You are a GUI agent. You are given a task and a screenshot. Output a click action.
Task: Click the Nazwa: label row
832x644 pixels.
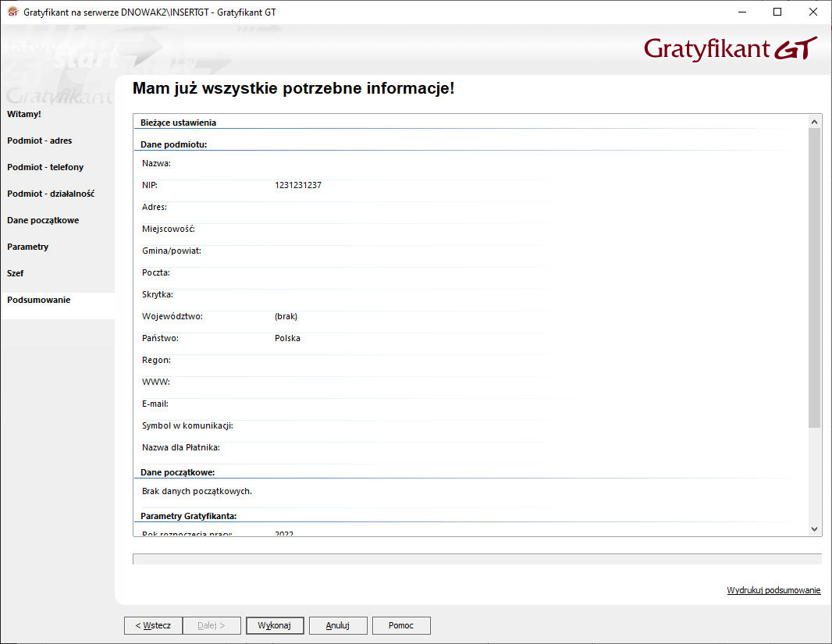(x=156, y=163)
